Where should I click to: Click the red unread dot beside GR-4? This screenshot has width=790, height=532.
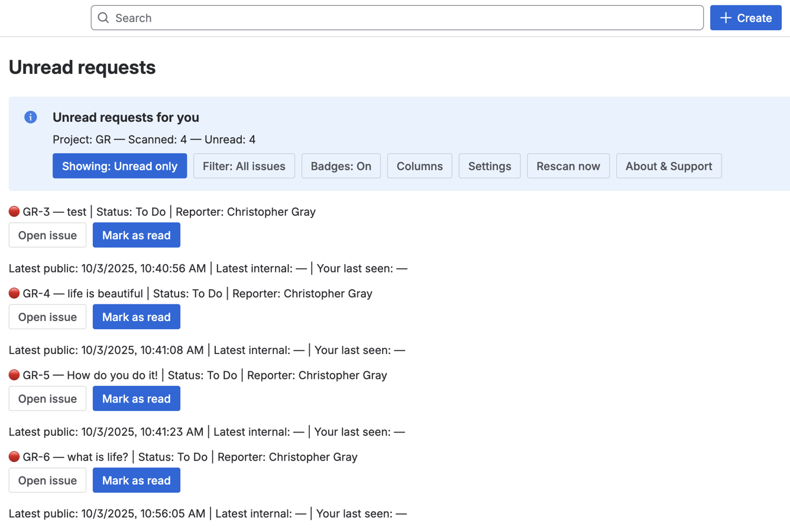tap(14, 293)
